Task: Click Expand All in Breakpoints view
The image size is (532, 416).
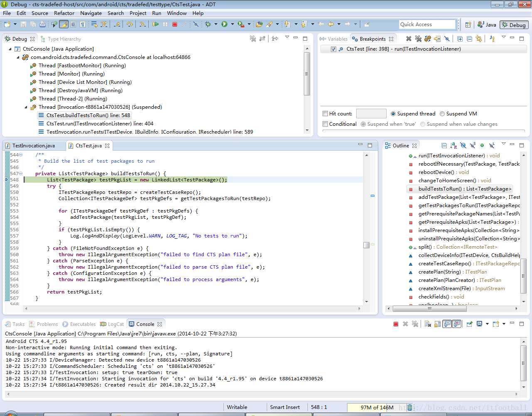Action: tap(460, 39)
